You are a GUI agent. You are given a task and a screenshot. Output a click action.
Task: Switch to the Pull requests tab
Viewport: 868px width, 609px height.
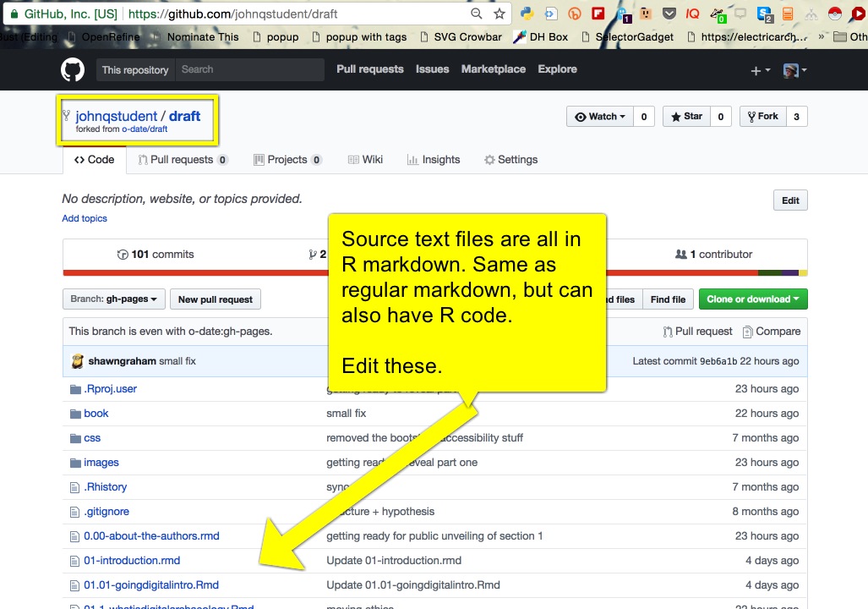183,160
